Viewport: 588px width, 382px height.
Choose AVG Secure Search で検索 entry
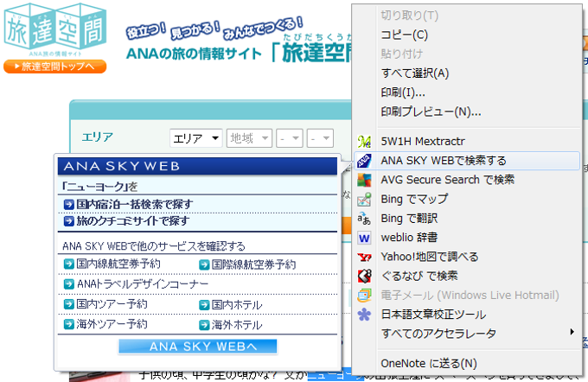tap(467, 180)
